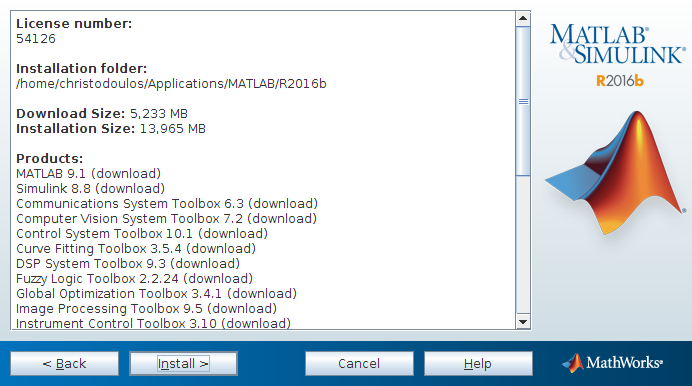Click the scrollbar up arrow

pos(523,18)
